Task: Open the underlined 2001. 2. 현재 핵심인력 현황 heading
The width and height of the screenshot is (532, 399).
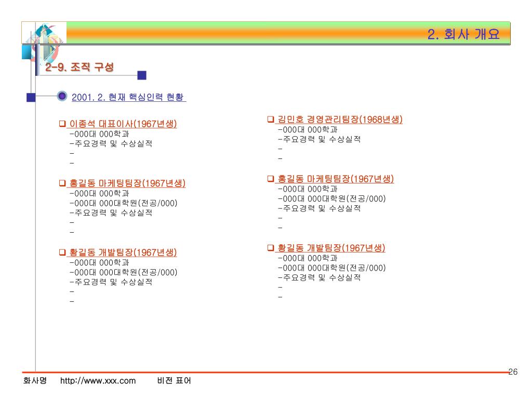Action: pyautogui.click(x=129, y=97)
